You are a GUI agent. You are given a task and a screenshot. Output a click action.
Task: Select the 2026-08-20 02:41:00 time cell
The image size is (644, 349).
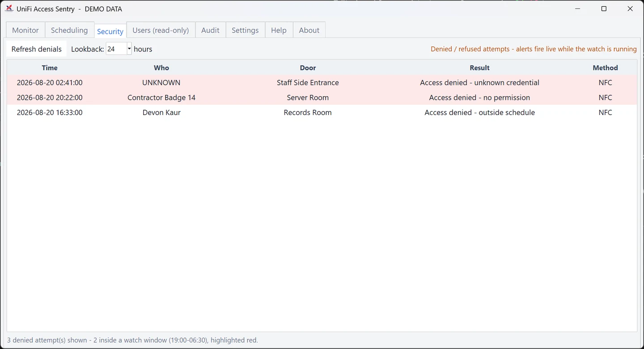coord(50,82)
